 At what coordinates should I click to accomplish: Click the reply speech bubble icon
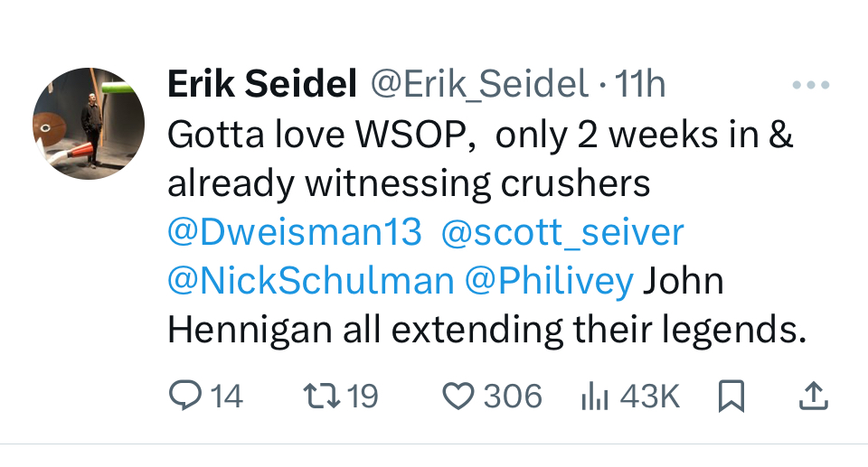point(187,396)
